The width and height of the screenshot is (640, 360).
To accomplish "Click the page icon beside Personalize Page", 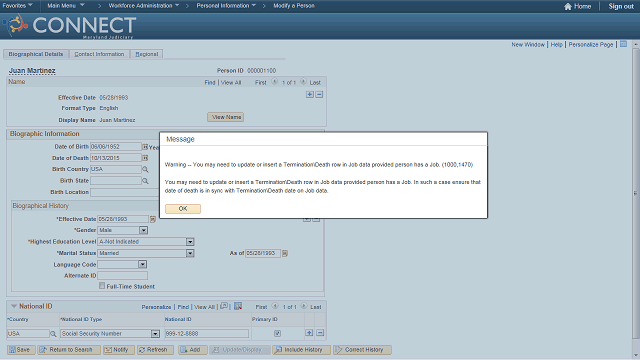I will point(623,44).
